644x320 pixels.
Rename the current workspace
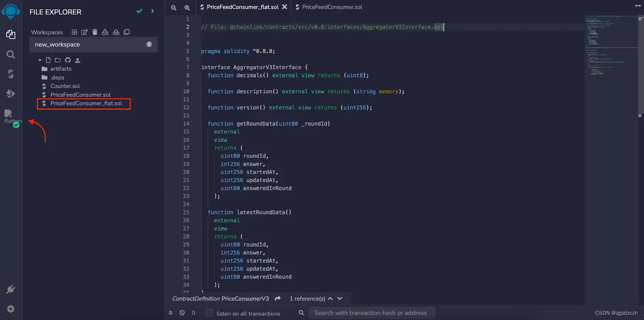point(85,32)
